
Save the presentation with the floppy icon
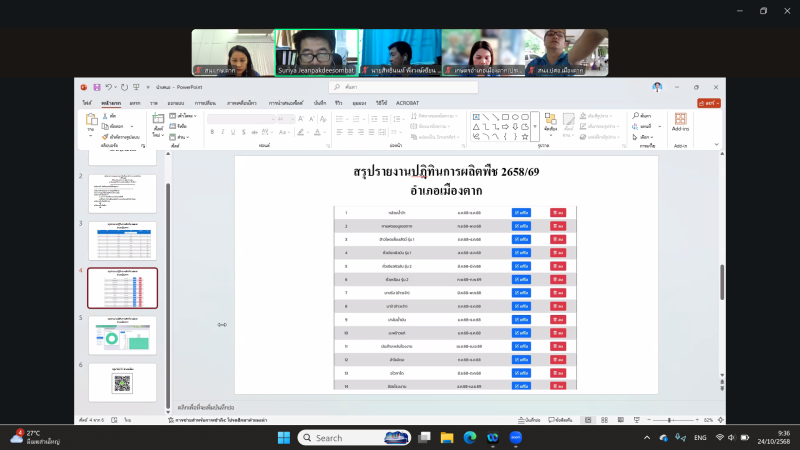[x=98, y=87]
